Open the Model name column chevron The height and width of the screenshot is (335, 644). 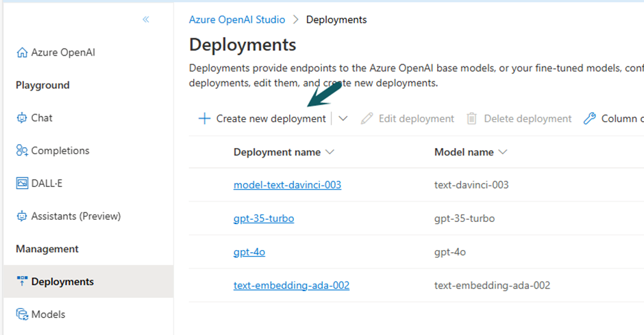(x=503, y=152)
